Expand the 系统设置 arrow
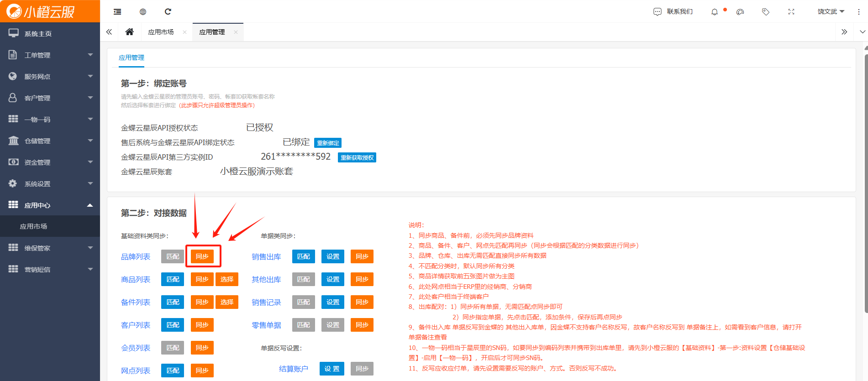Image resolution: width=868 pixels, height=381 pixels. coord(90,183)
